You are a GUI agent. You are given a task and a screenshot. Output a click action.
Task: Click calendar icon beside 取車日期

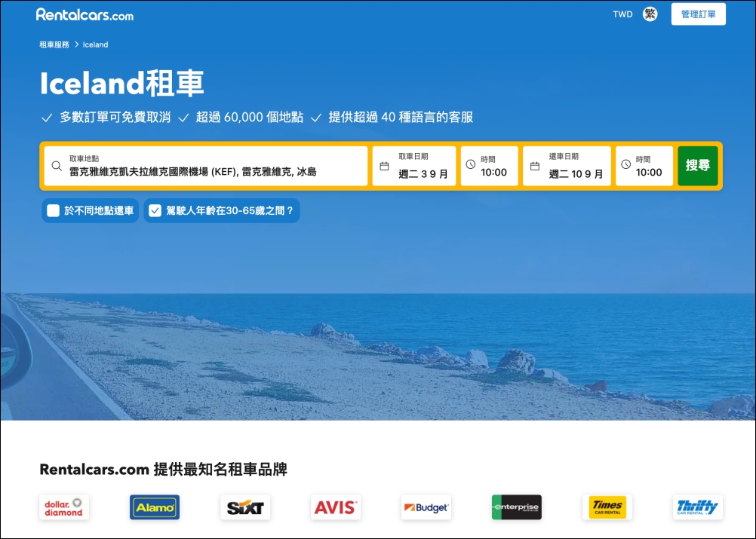point(384,166)
